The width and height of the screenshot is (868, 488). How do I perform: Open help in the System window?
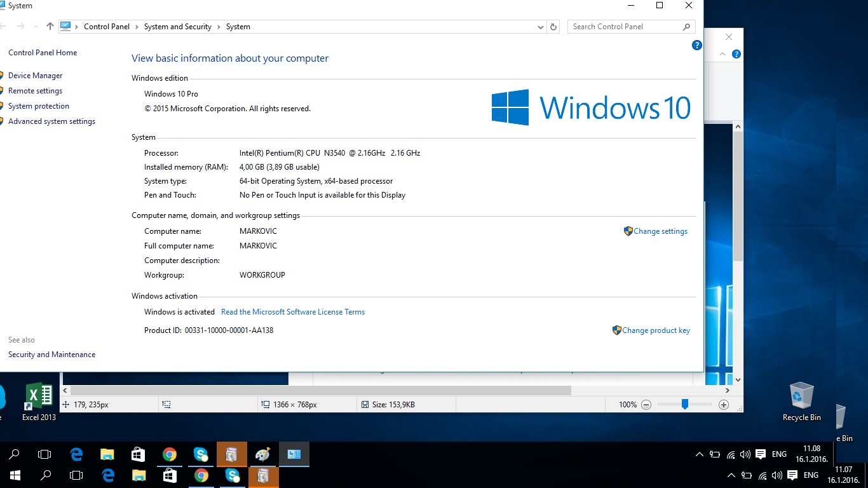(696, 45)
